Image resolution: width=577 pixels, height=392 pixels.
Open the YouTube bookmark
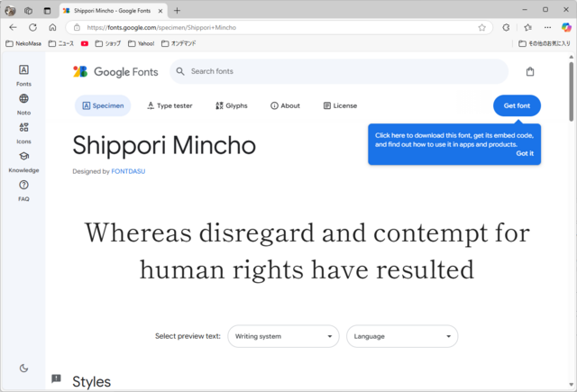tap(85, 43)
